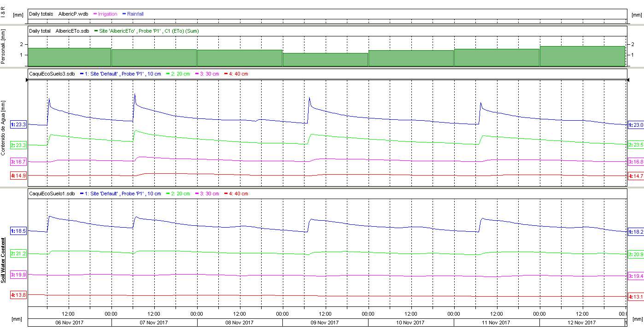
Task: Select the CaquiEcoSuelo1.sdb graph title
Action: [x=52, y=194]
